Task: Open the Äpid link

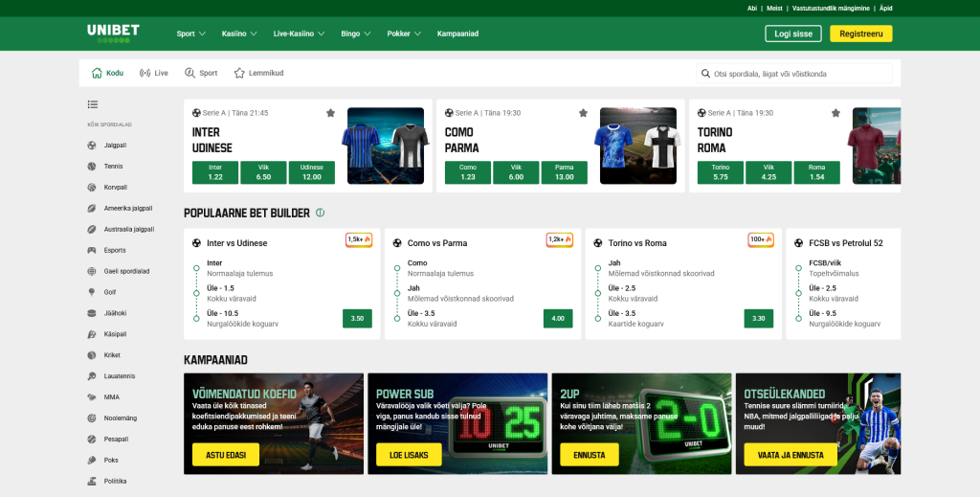Action: pyautogui.click(x=885, y=8)
